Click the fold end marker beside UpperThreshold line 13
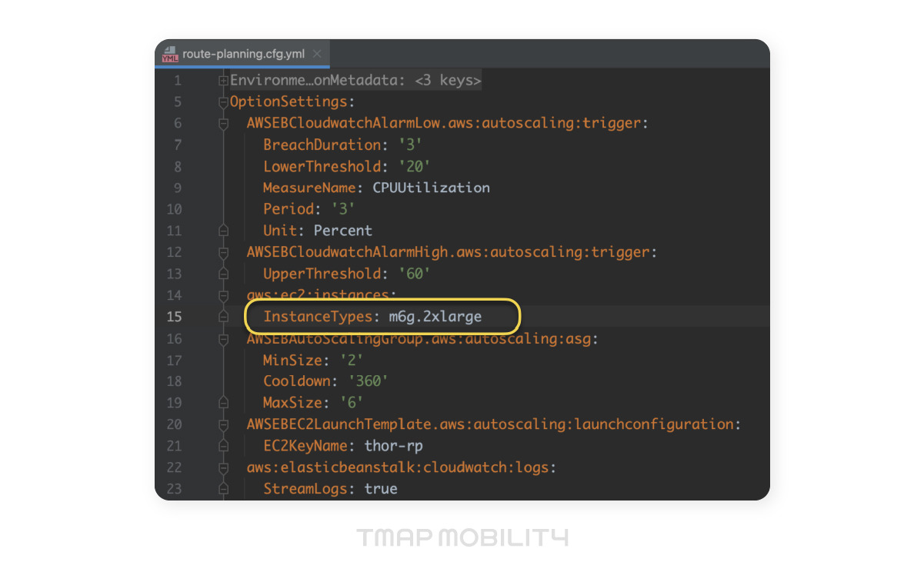Screen dimensions: 924x562 pos(224,274)
